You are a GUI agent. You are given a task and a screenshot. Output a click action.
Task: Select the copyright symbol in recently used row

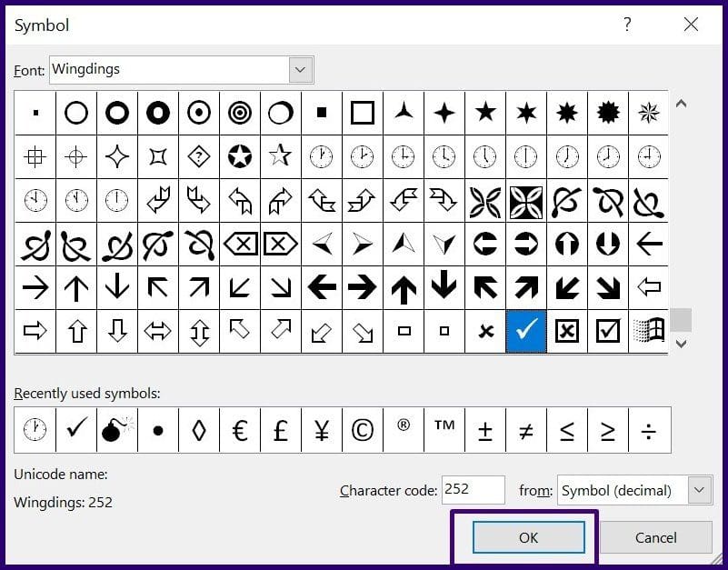pyautogui.click(x=362, y=429)
